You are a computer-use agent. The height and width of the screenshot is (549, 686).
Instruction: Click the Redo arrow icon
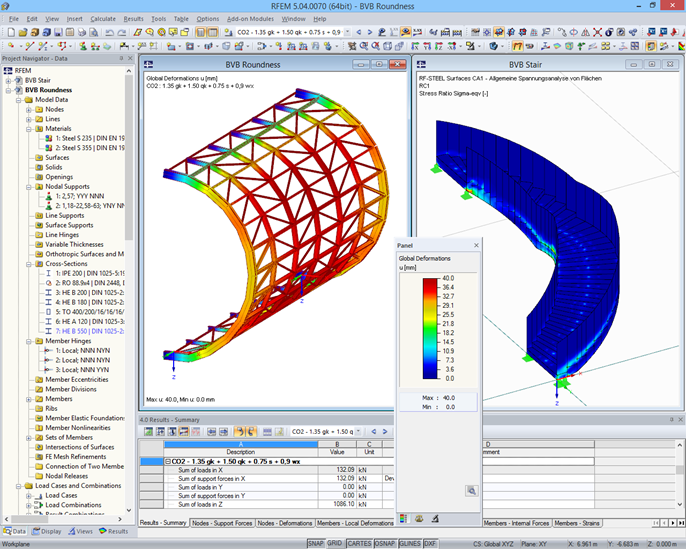point(122,32)
